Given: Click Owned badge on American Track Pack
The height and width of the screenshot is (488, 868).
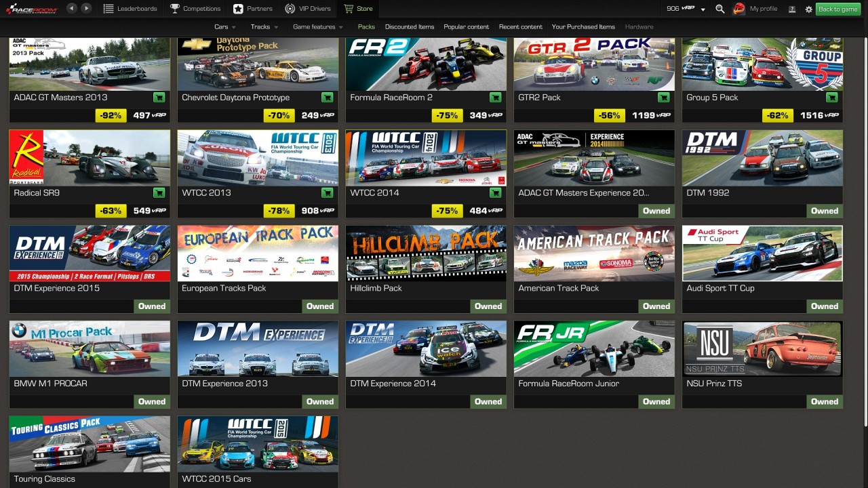Looking at the screenshot, I should click(x=656, y=306).
